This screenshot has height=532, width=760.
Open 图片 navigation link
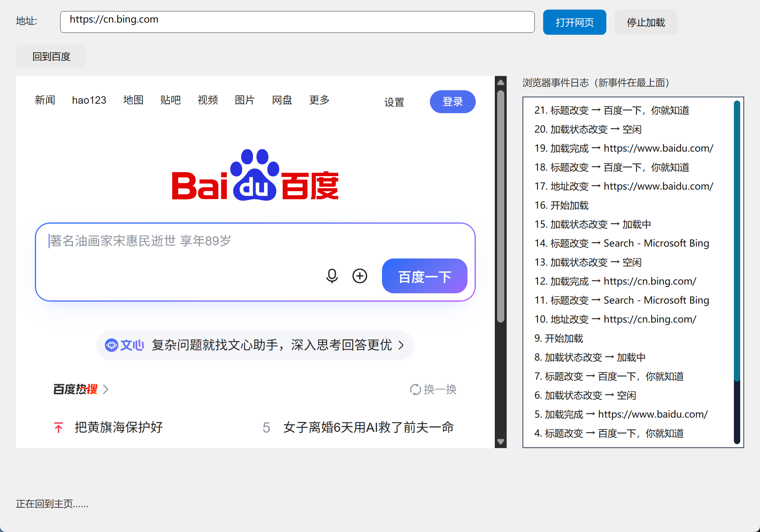[245, 100]
